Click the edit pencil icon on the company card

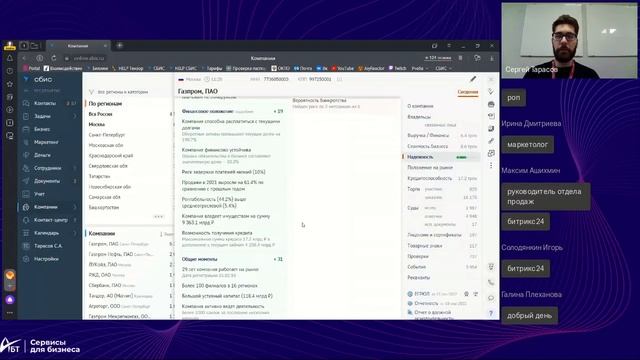[473, 79]
